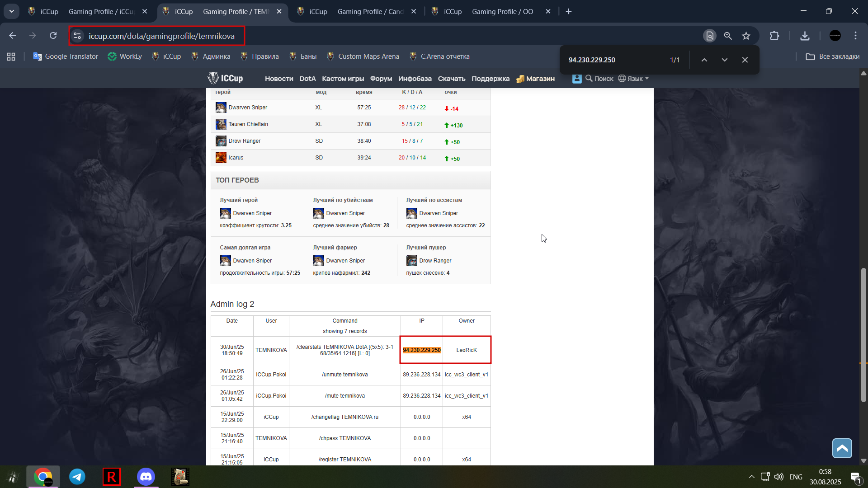Click the ENG keyboard language indicator

796,477
